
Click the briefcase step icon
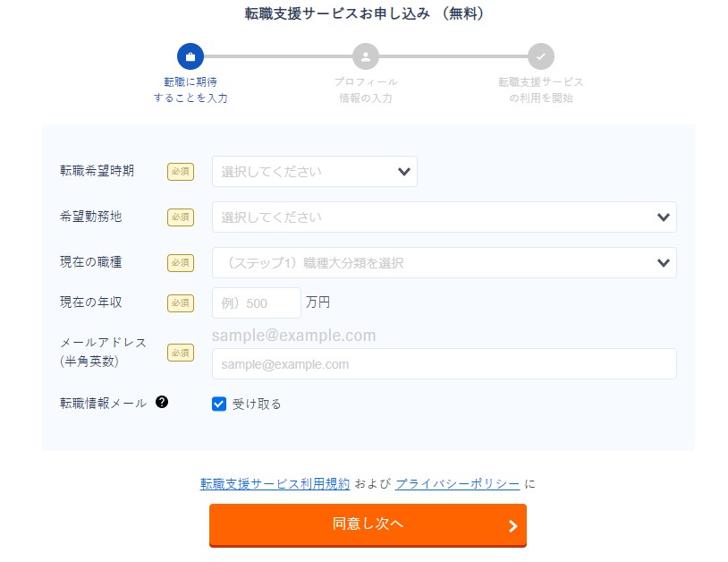pos(190,56)
